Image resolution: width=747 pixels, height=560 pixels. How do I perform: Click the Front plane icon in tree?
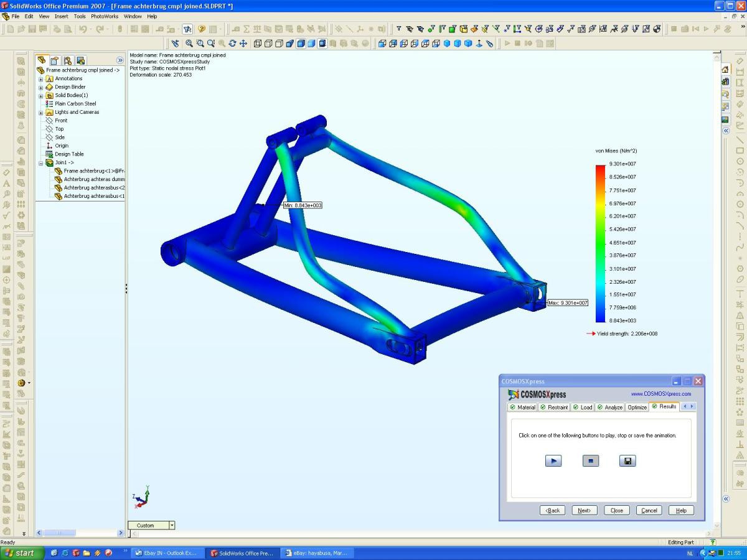49,121
